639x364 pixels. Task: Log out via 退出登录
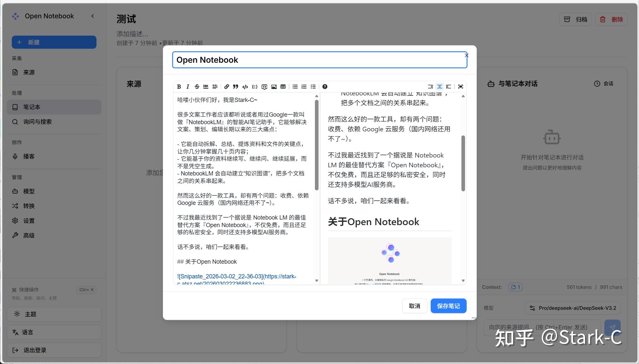click(54, 350)
